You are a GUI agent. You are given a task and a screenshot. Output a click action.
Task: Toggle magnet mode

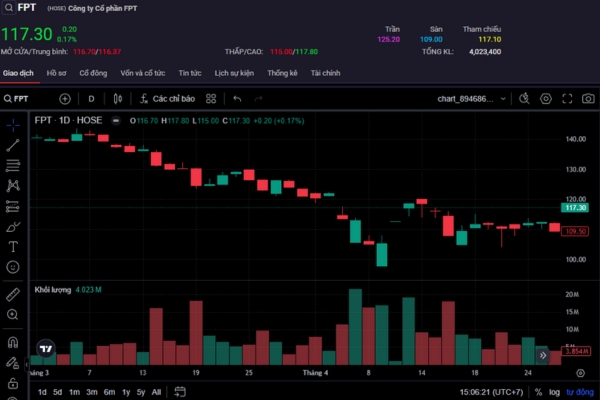[x=13, y=342]
